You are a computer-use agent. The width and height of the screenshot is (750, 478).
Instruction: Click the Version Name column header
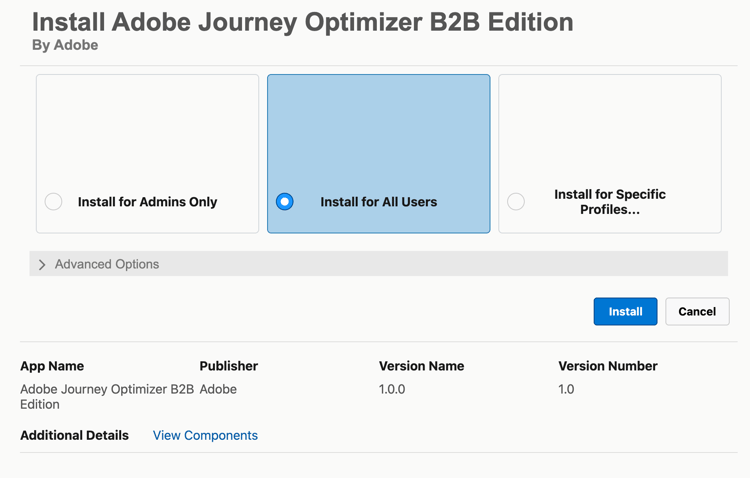[421, 366]
